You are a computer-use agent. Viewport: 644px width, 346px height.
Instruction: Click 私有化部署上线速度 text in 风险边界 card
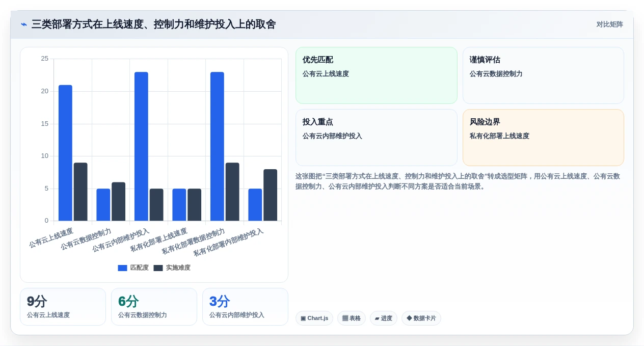(x=499, y=136)
